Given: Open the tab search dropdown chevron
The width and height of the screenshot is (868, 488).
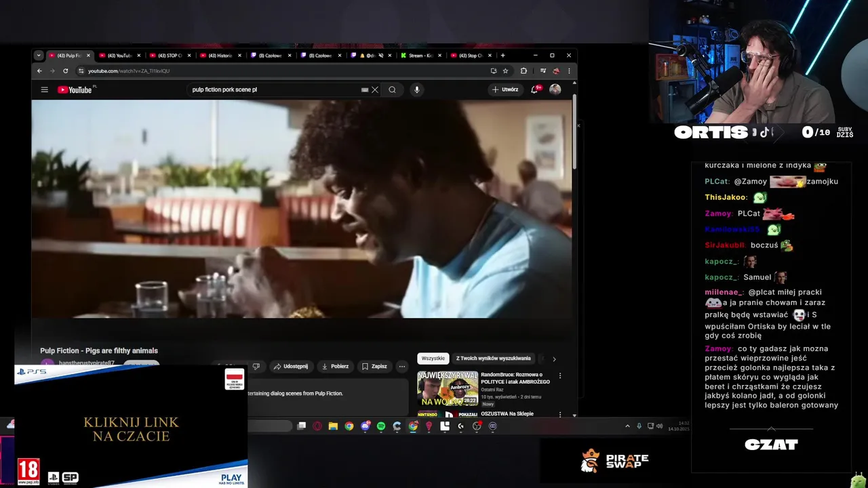Looking at the screenshot, I should tap(38, 55).
